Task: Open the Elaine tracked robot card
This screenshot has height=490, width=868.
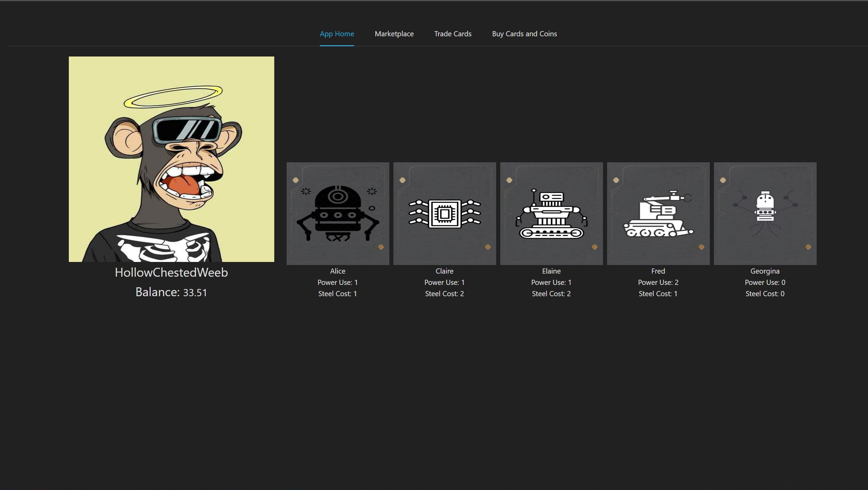Action: tap(551, 213)
